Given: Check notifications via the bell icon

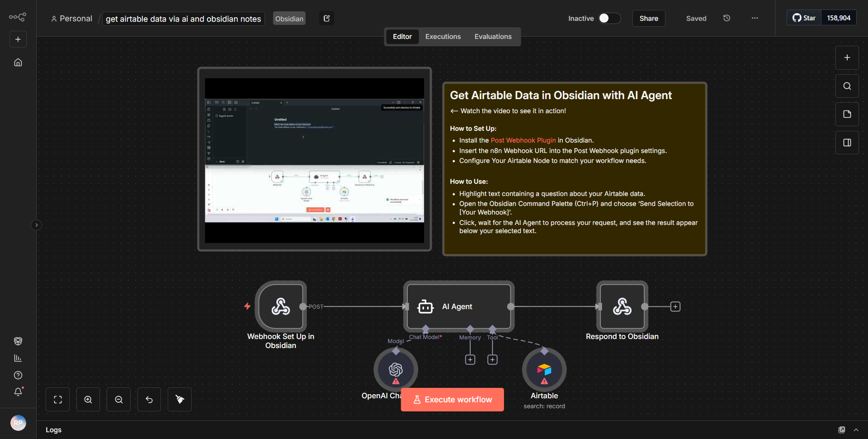Looking at the screenshot, I should tap(18, 392).
